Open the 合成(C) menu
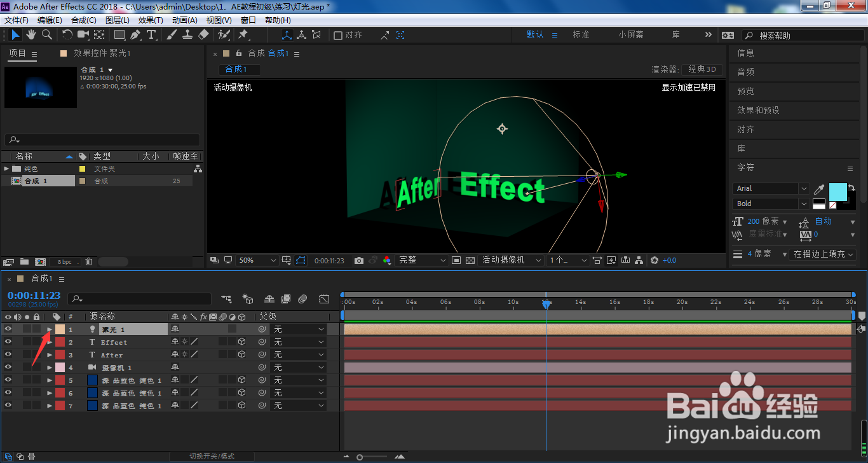This screenshot has height=463, width=868. click(84, 20)
